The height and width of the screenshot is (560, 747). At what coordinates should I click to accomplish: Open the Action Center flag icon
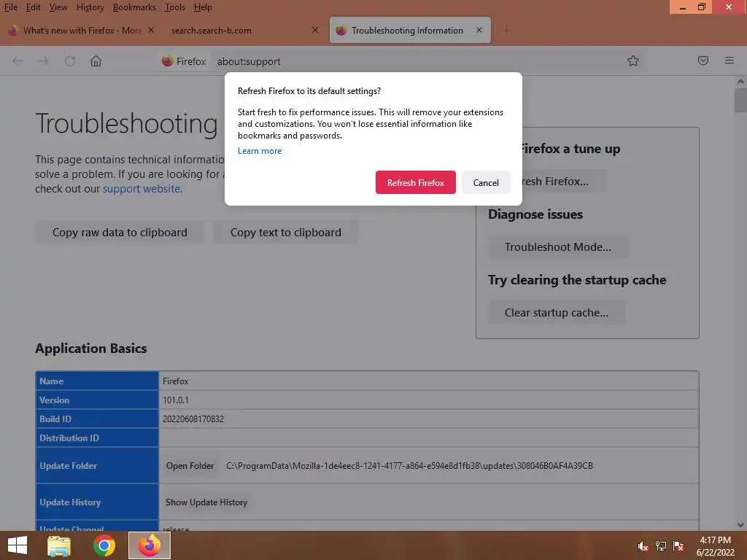pos(678,546)
